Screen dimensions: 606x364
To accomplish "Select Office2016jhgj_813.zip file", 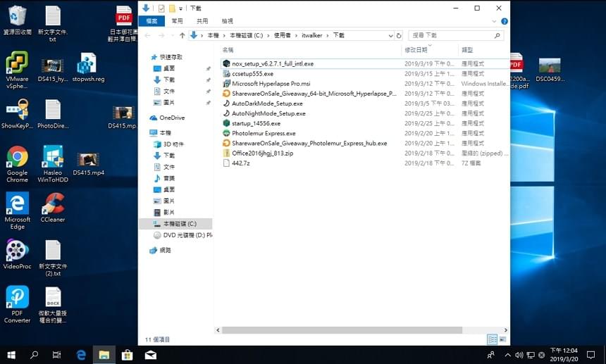I will pyautogui.click(x=262, y=153).
